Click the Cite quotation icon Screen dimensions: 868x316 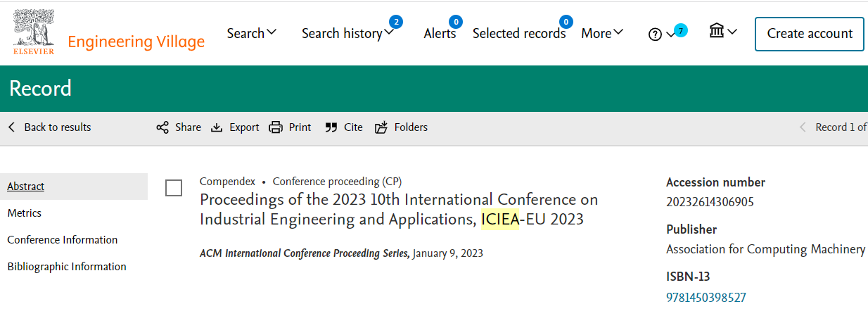coord(331,127)
